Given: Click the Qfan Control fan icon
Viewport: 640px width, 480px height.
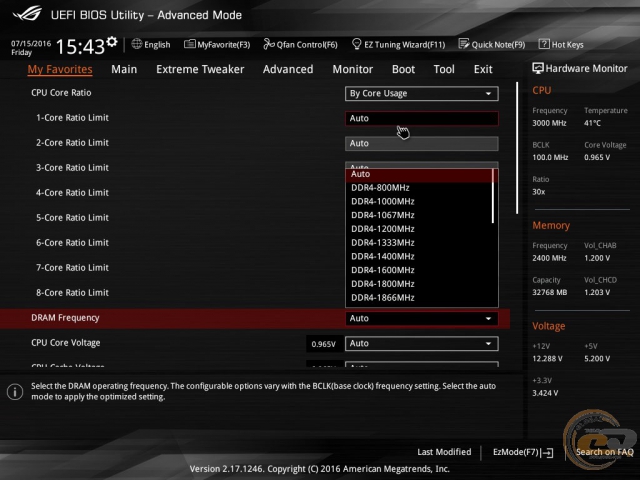Looking at the screenshot, I should tap(269, 44).
